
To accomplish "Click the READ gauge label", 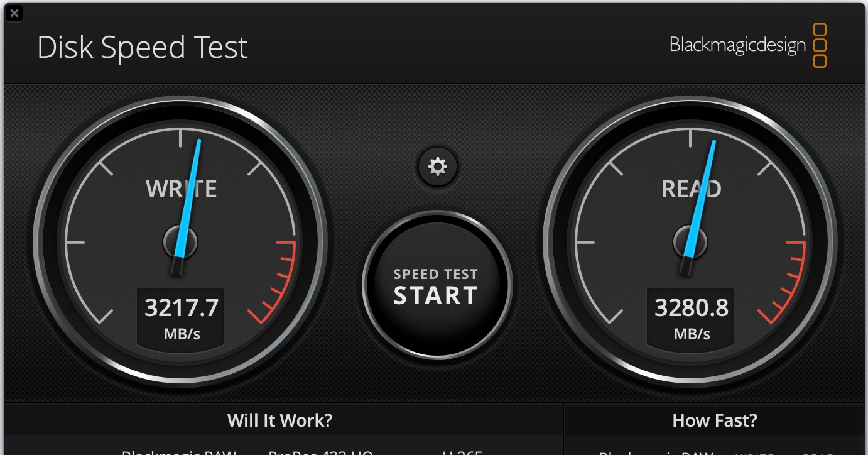I will point(692,189).
